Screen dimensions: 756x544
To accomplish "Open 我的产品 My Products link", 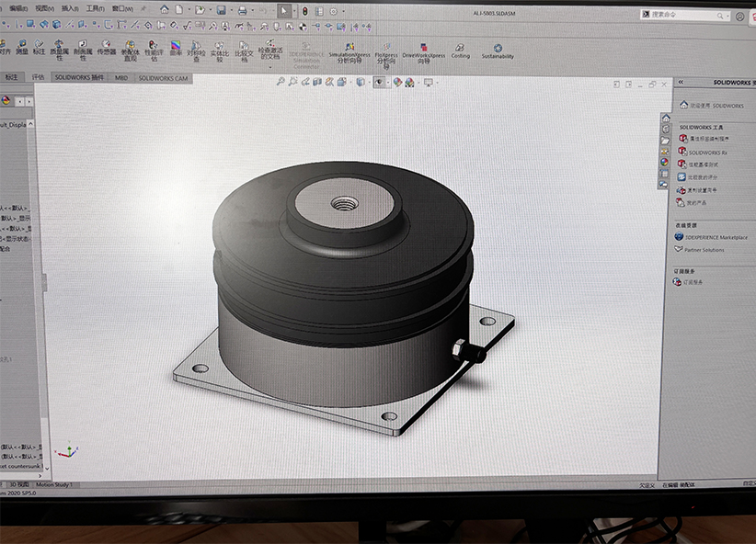I will tap(692, 202).
